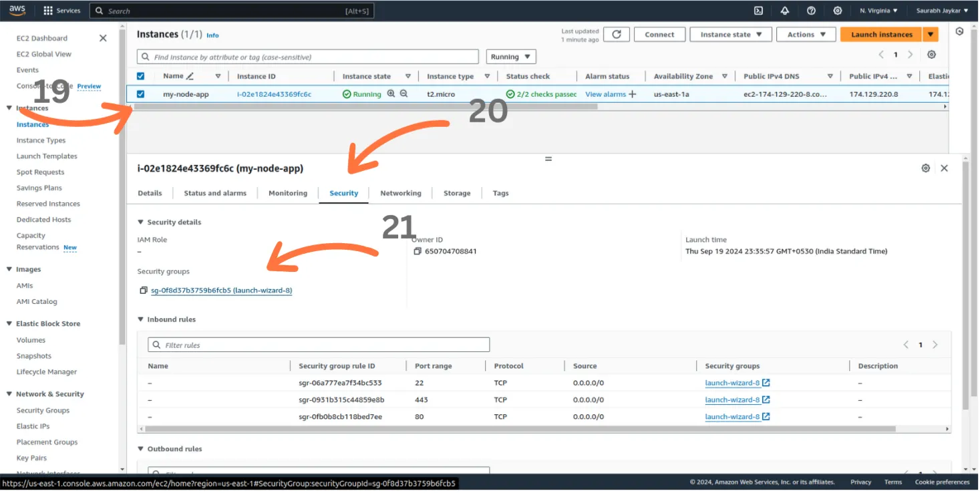Screen dimensions: 980x493
Task: Open launch-wizard-8 external link for port 443
Action: tap(766, 399)
